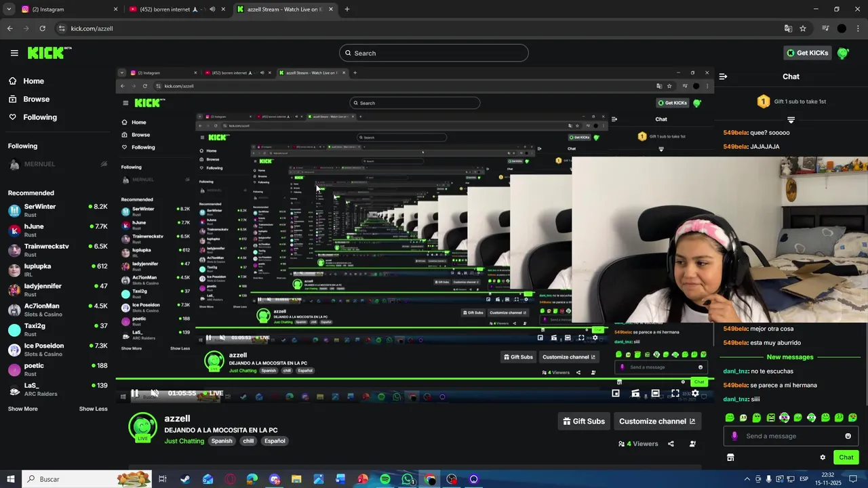Click into the Kick search box
Image resolution: width=868 pixels, height=488 pixels.
click(434, 53)
